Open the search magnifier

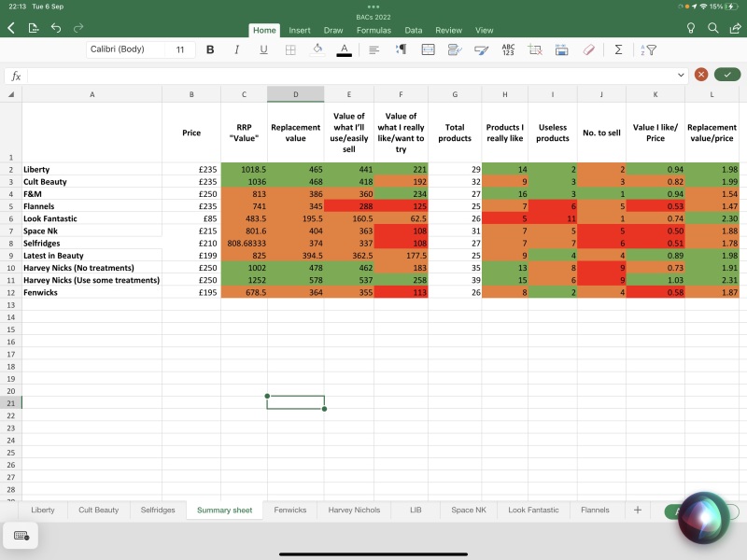[x=713, y=29]
